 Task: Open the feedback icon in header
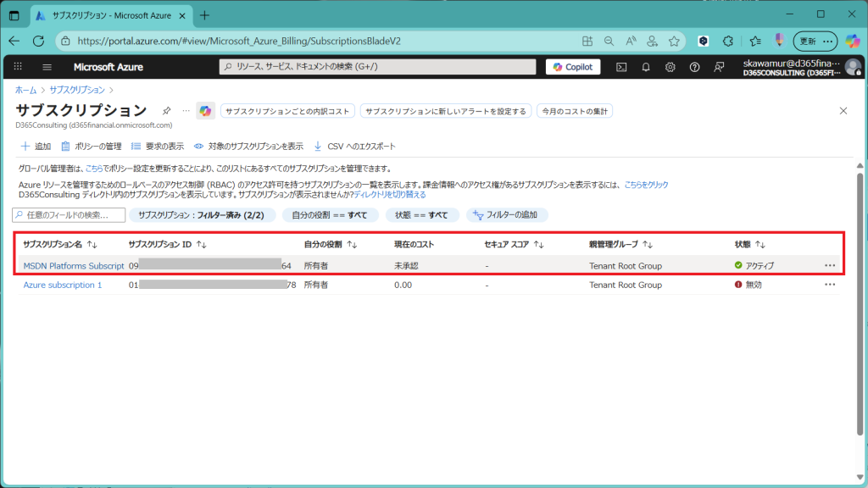click(x=720, y=67)
